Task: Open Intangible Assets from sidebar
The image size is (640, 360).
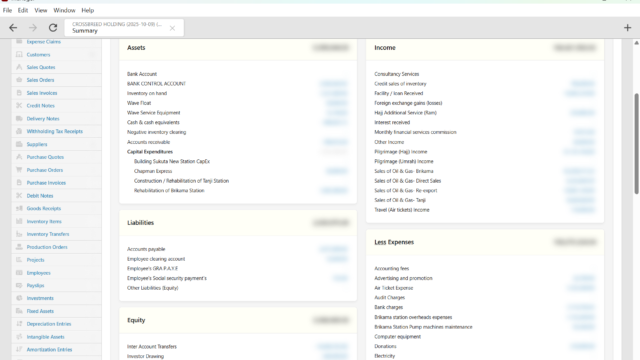Action: 45,337
